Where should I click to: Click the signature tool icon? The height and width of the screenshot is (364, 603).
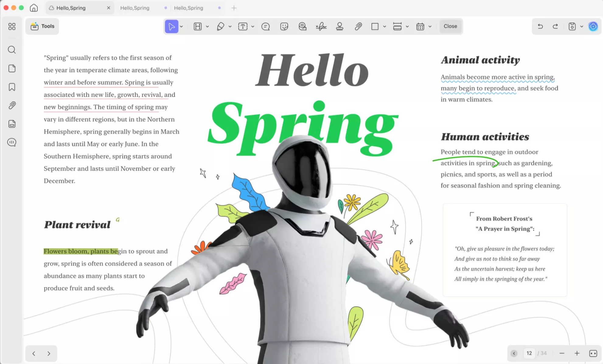(x=321, y=26)
